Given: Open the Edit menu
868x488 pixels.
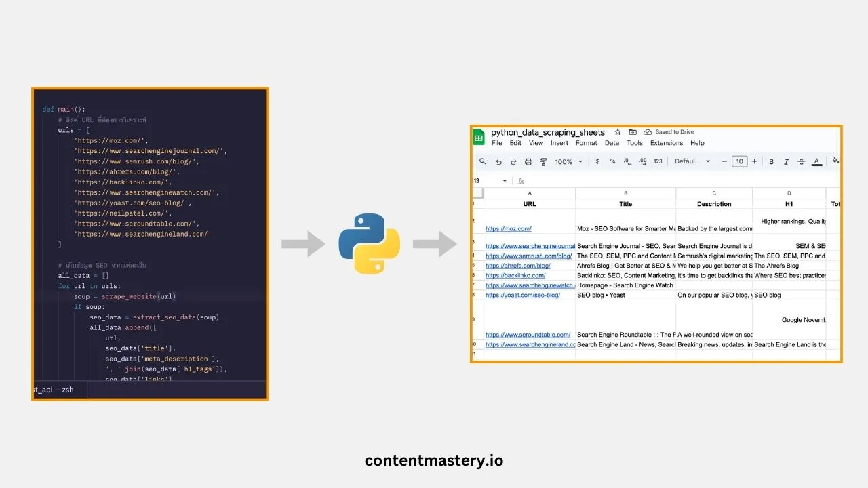Looking at the screenshot, I should coord(516,143).
